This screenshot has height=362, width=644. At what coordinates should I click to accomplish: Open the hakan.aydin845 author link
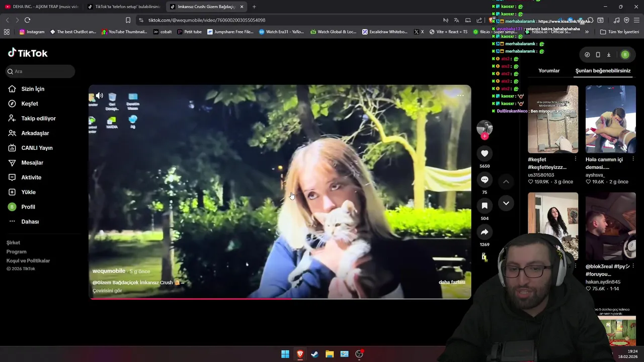pos(603,282)
